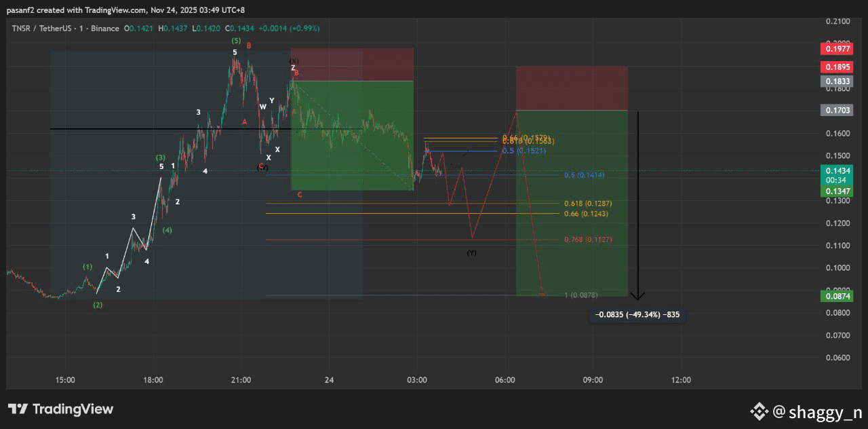Select the red 0.1977 price label

837,48
